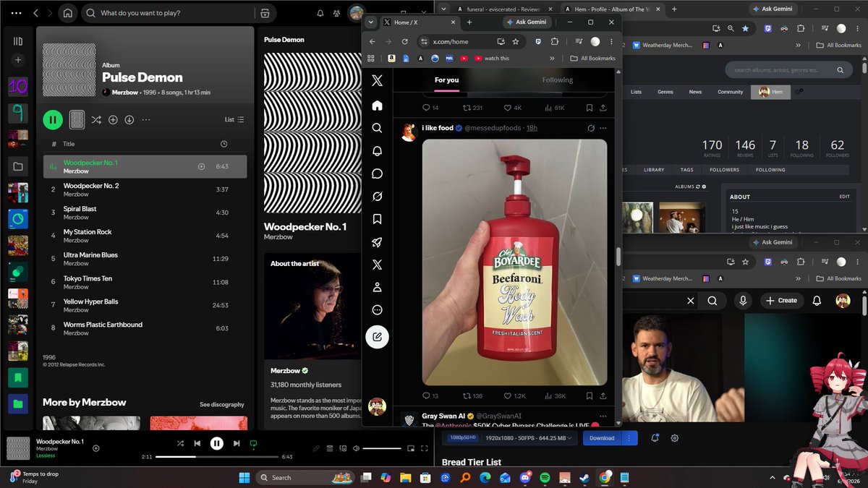The image size is (868, 488).
Task: Pause the Spotify album with the green button
Action: (x=53, y=119)
